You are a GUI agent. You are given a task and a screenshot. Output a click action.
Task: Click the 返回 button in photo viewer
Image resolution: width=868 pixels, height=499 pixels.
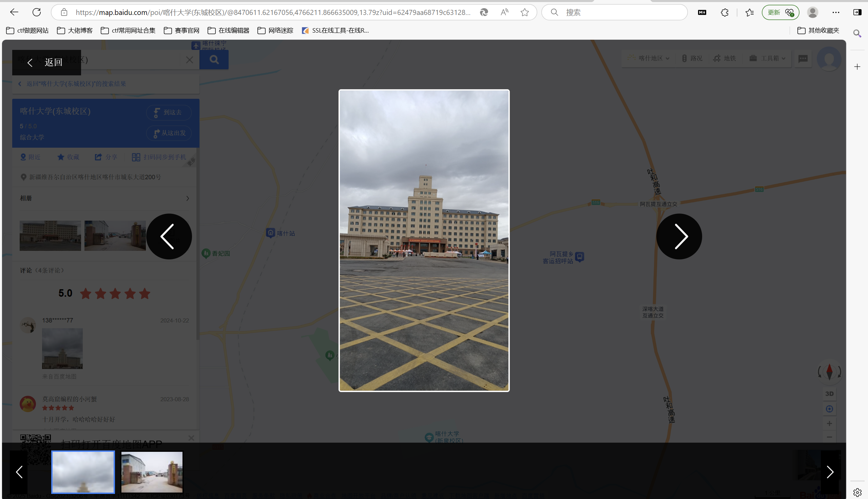click(46, 62)
